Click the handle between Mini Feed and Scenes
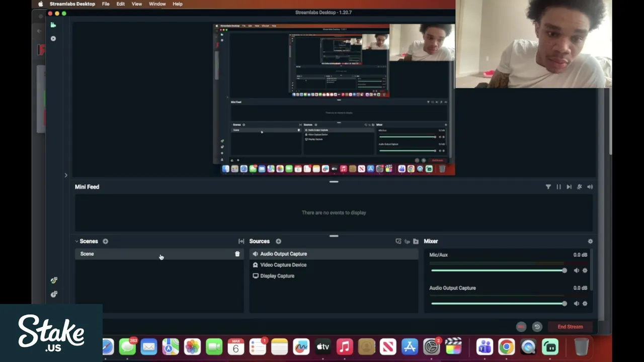Image resolution: width=644 pixels, height=362 pixels. click(334, 236)
